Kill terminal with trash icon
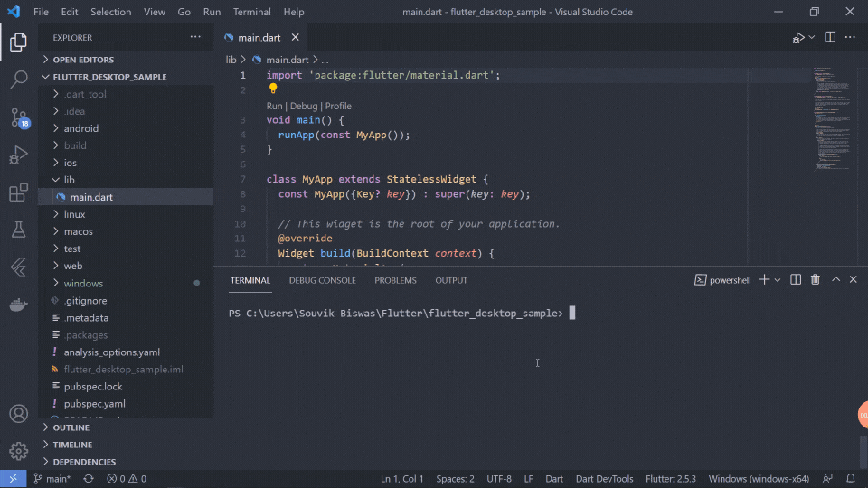 click(816, 280)
